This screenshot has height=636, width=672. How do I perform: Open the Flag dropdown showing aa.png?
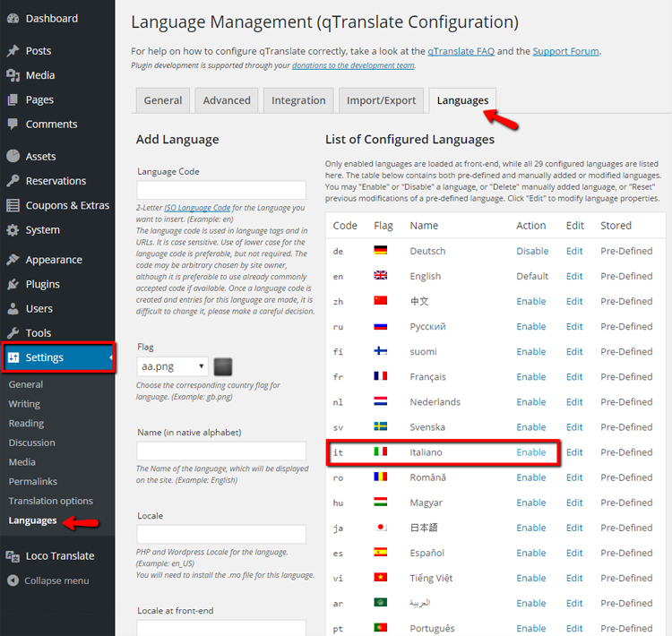click(172, 366)
